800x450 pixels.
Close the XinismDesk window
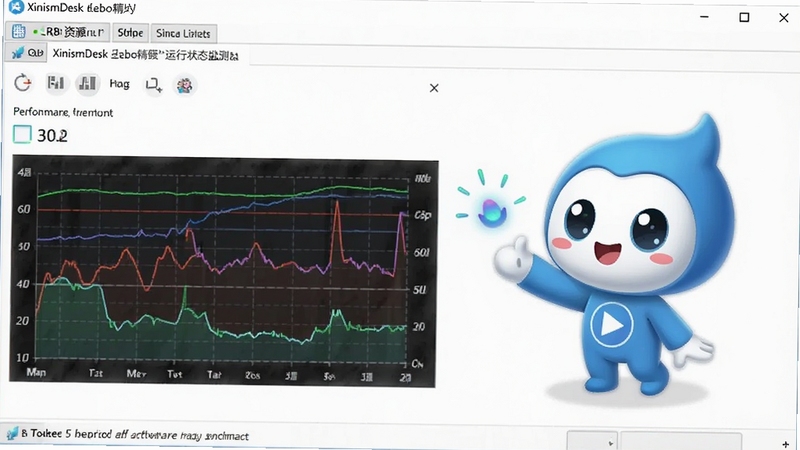[784, 18]
